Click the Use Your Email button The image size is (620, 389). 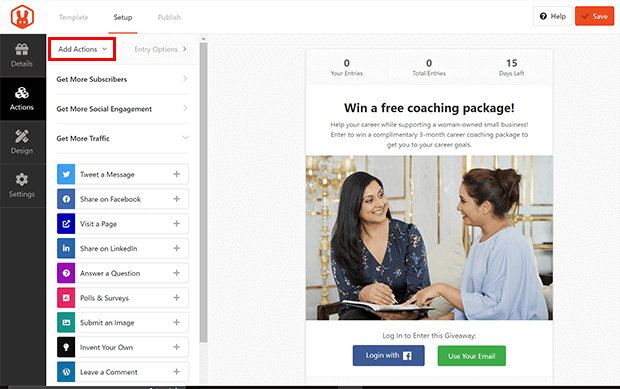[471, 356]
